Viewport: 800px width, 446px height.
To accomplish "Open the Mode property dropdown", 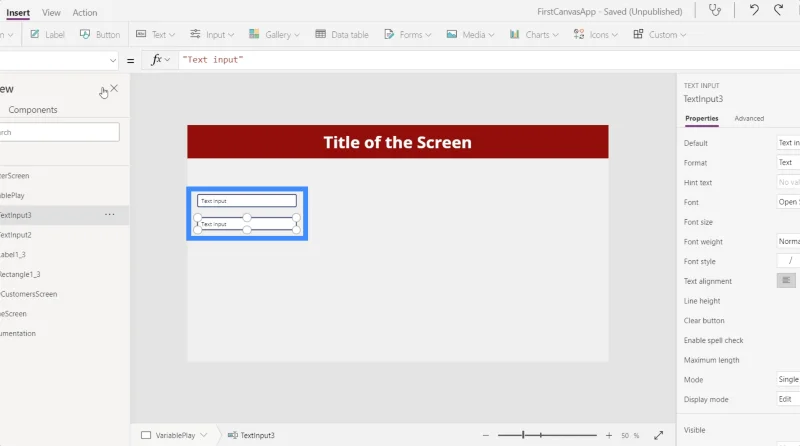I will point(788,379).
